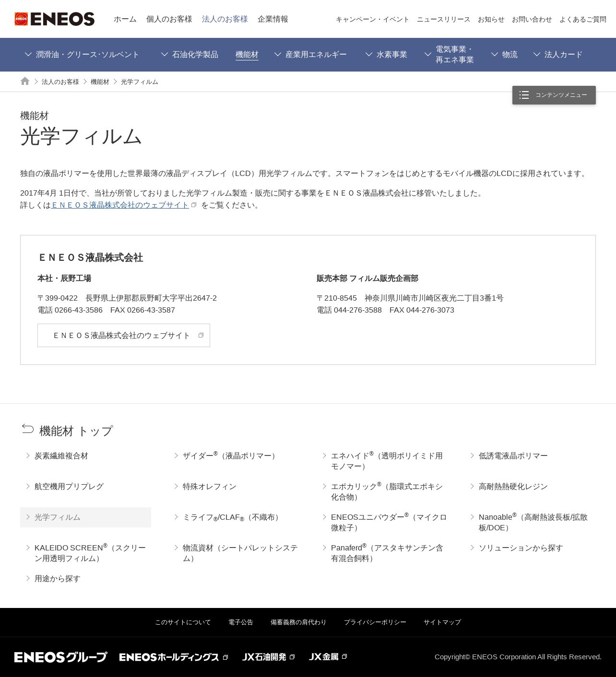Open サイトマップ footer link
This screenshot has width=616, height=677.
(442, 622)
